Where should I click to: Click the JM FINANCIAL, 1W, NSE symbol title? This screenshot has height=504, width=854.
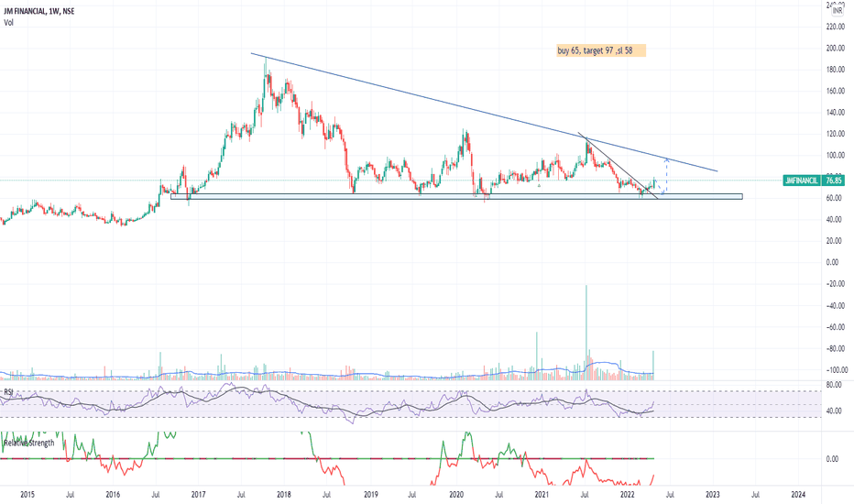(39, 11)
